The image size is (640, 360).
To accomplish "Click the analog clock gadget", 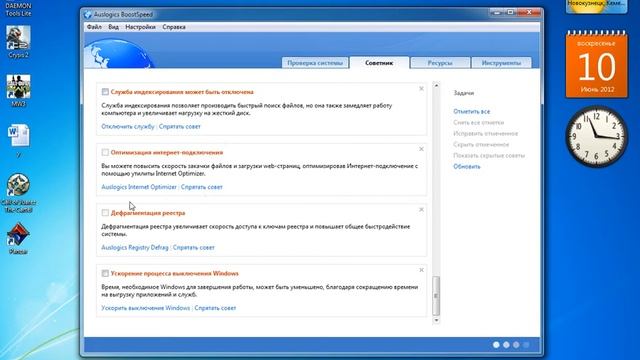I will tap(596, 136).
